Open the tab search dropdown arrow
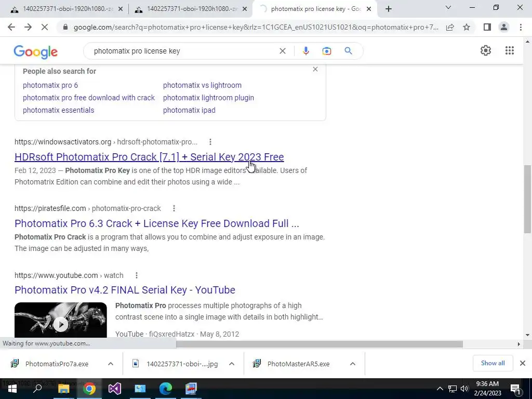 (448, 7)
